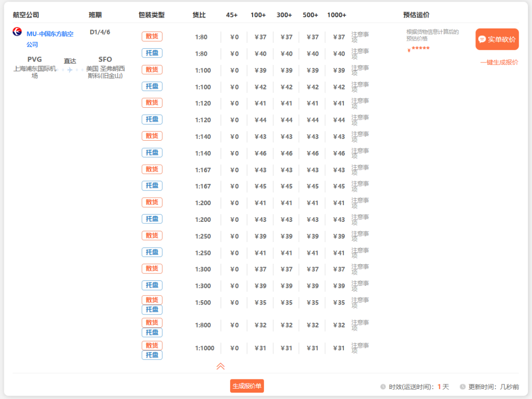Select 散货 tag in the 1:1000 row

[x=152, y=345]
